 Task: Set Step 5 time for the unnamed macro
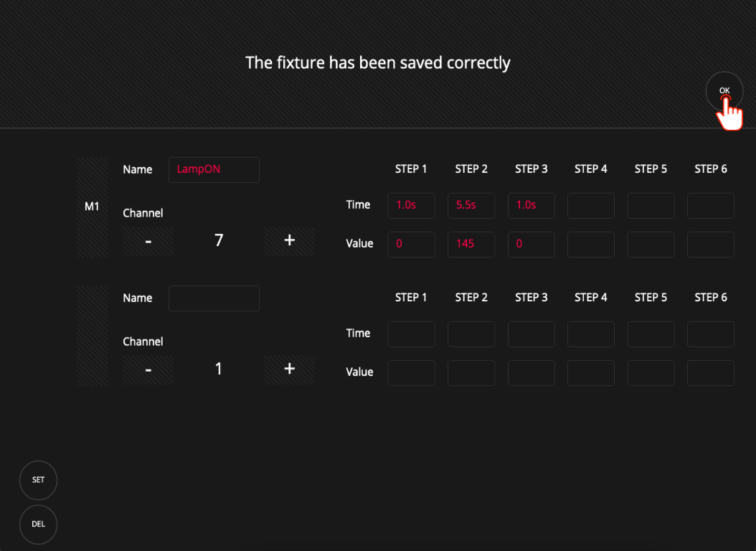pos(651,334)
